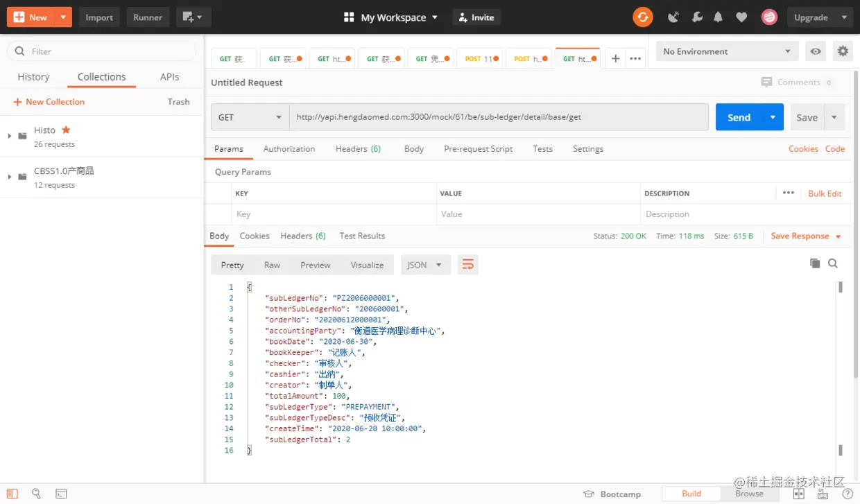Open manage environments gear icon
The image size is (860, 504).
pos(843,51)
